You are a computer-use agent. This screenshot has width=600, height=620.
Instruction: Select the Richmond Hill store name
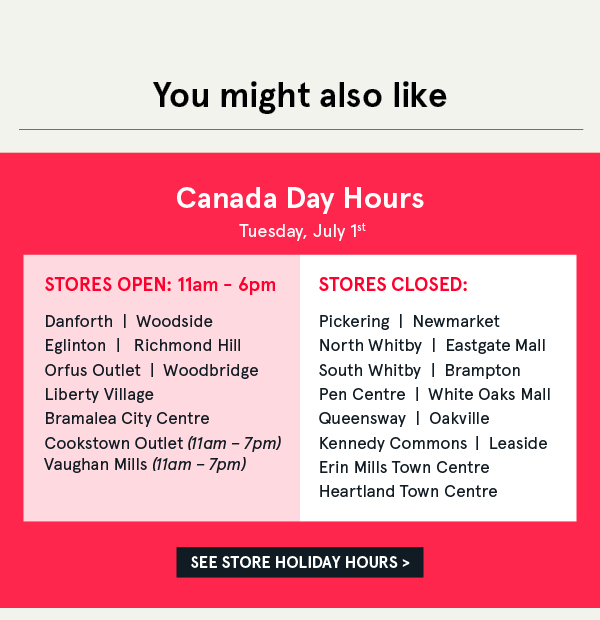[x=187, y=345]
